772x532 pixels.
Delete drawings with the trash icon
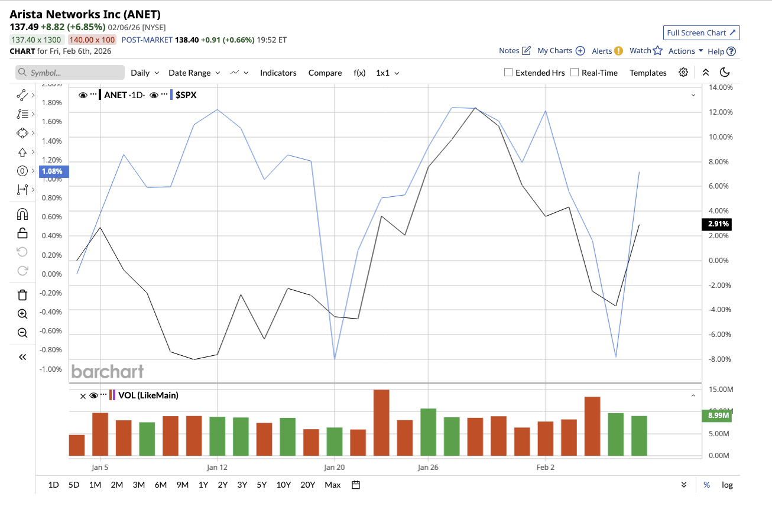pyautogui.click(x=22, y=295)
